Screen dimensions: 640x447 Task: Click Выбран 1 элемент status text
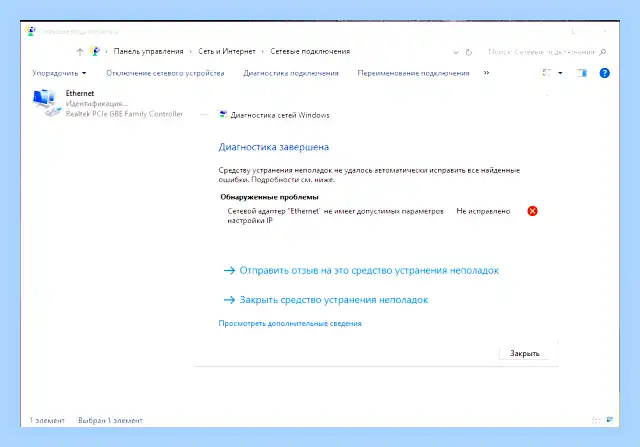[x=110, y=420]
